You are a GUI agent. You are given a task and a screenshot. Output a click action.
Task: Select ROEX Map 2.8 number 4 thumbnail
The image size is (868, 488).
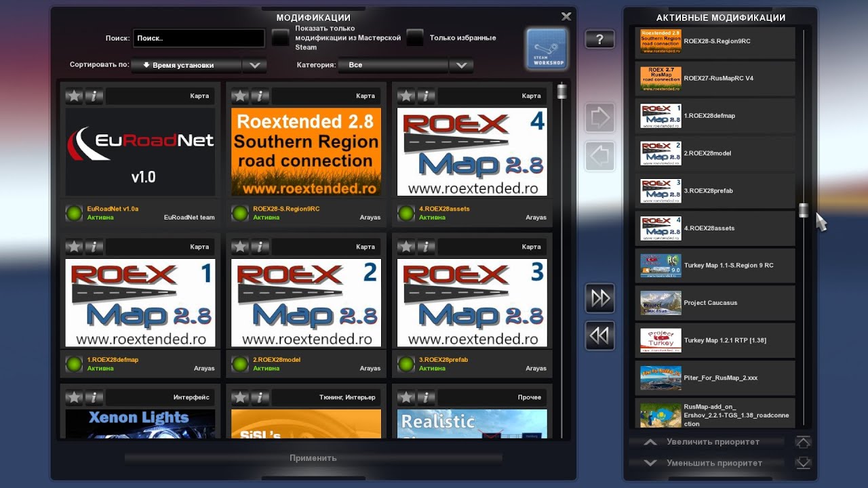[472, 152]
